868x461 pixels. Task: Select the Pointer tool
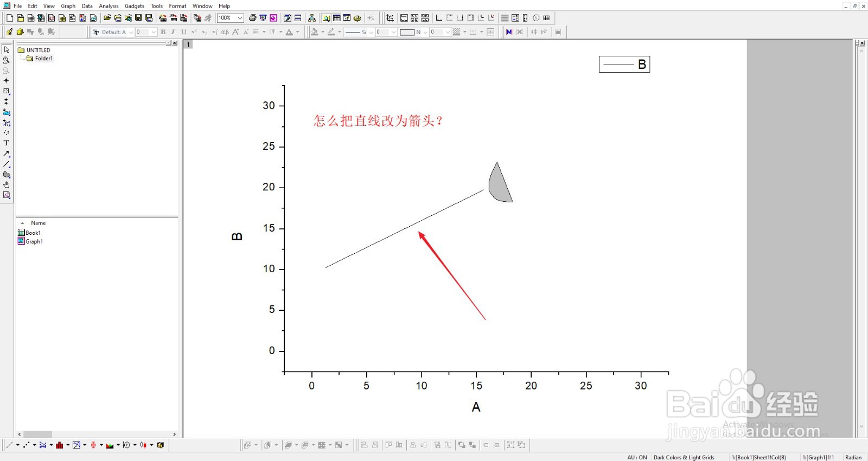(x=7, y=49)
